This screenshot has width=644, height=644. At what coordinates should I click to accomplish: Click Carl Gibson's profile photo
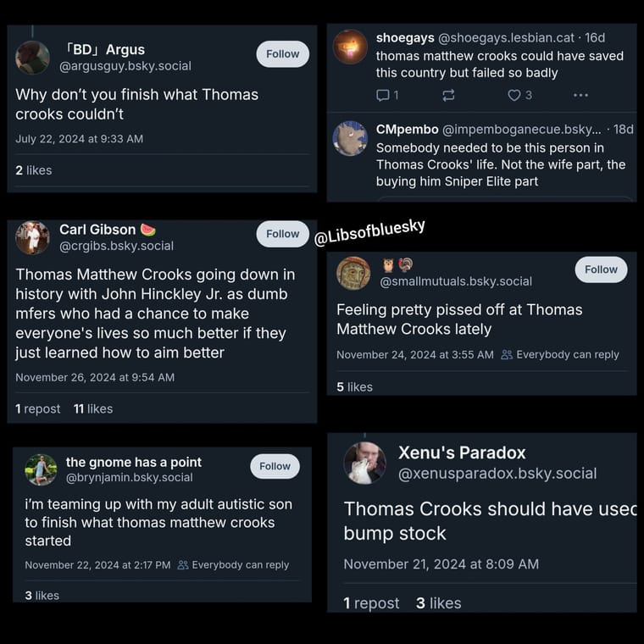point(32,237)
